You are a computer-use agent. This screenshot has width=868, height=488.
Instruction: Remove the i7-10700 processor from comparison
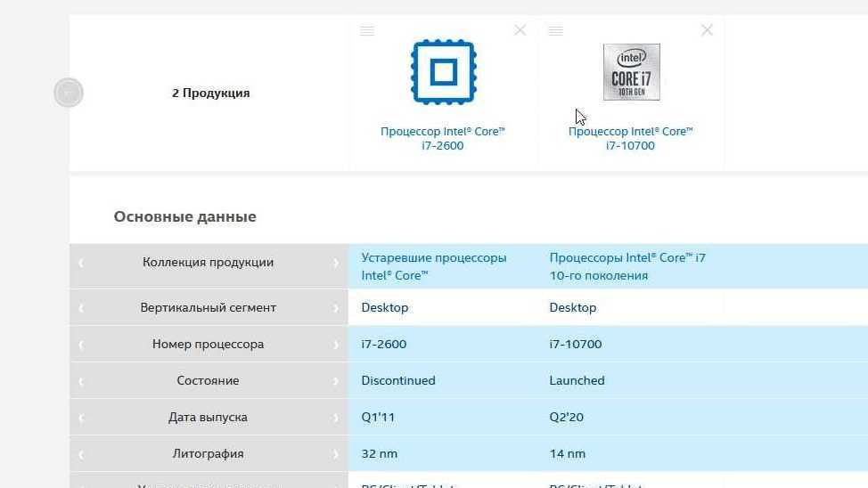[707, 30]
